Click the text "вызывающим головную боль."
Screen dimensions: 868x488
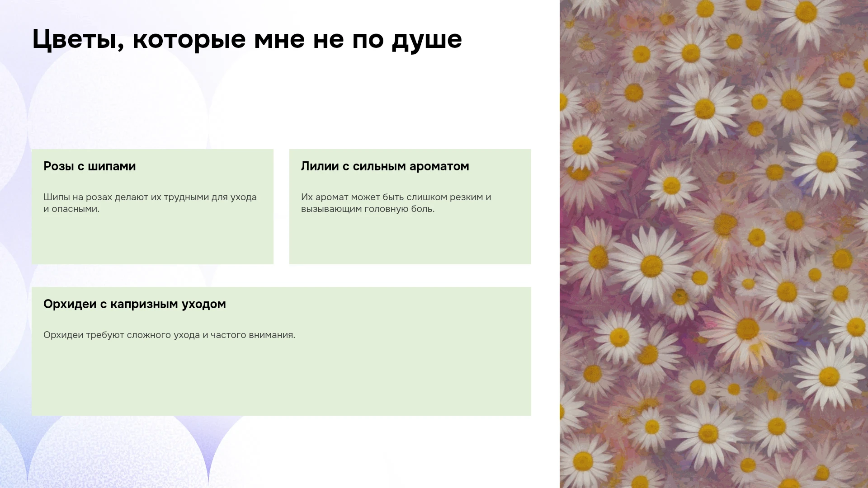[368, 209]
